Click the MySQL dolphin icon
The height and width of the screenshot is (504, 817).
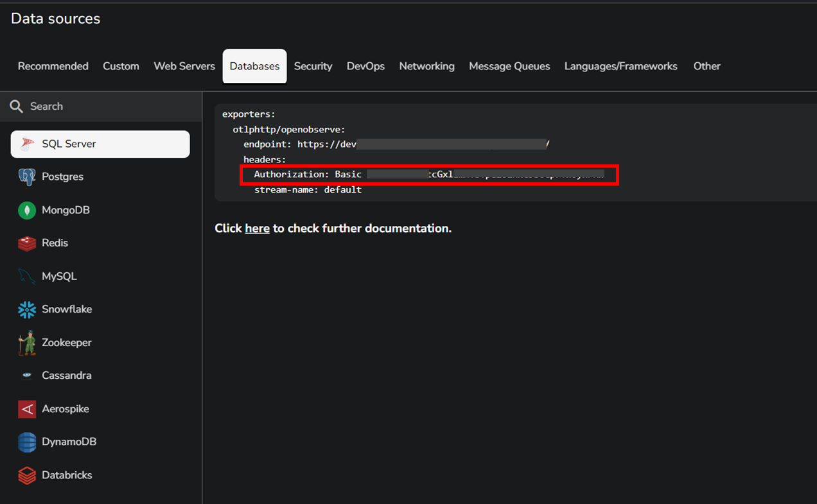tap(26, 276)
